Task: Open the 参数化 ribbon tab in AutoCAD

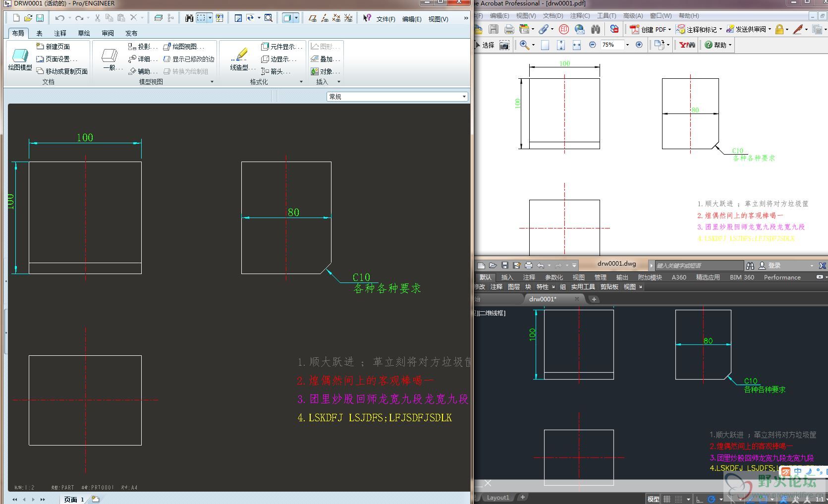Action: pos(553,278)
